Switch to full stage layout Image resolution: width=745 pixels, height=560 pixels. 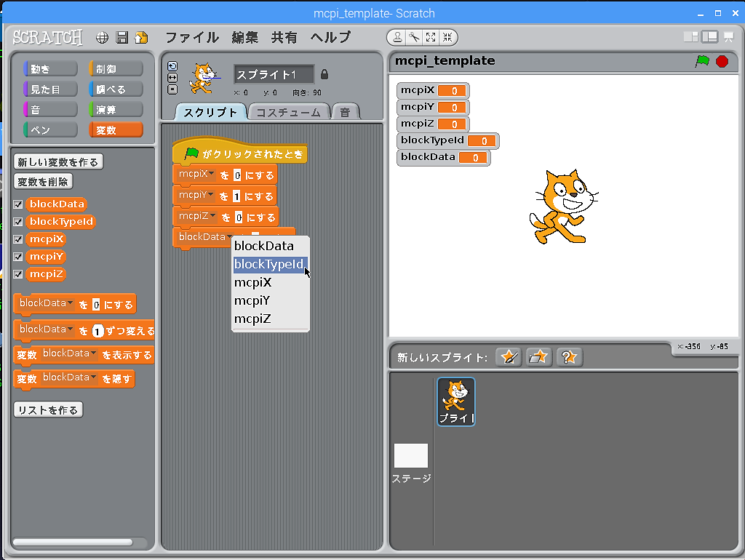[710, 37]
